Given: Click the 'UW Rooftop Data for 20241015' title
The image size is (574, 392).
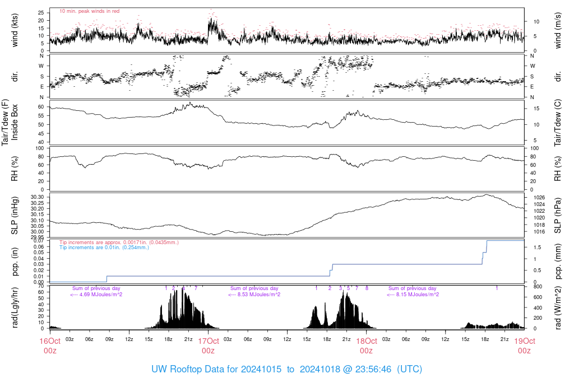Looking at the screenshot, I should pyautogui.click(x=216, y=369).
